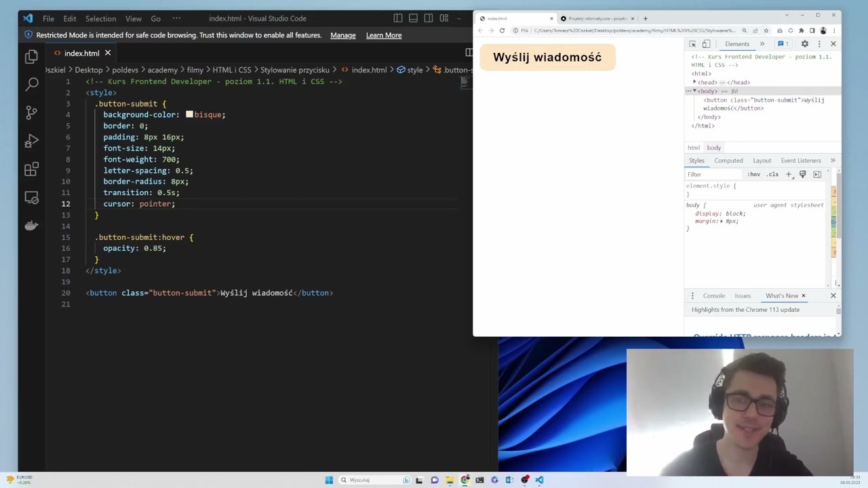Show more DevTools panels via chevron
This screenshot has width=868, height=488.
(x=762, y=44)
